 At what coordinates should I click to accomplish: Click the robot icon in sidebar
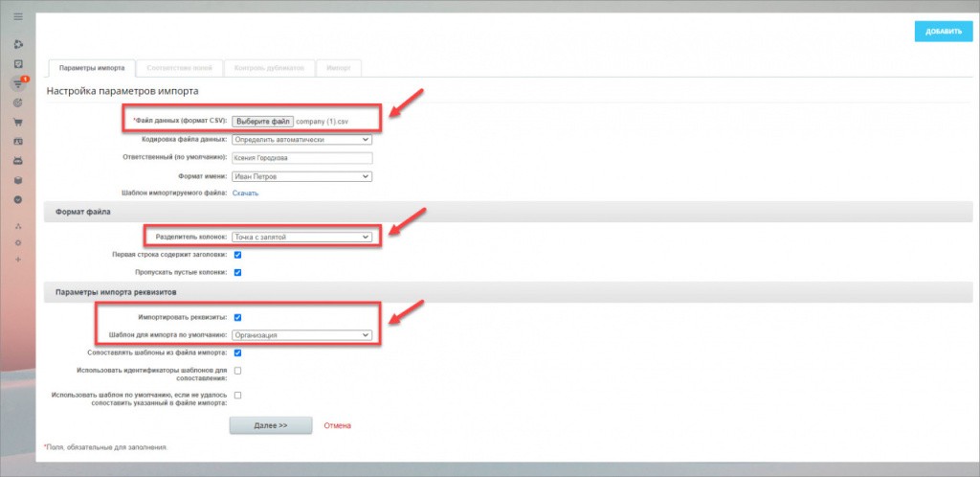[17, 160]
